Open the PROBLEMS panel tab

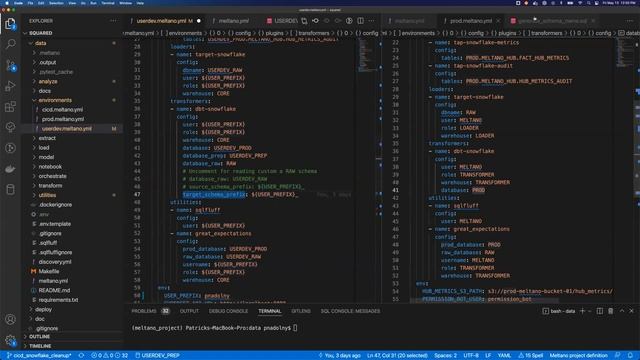point(150,311)
